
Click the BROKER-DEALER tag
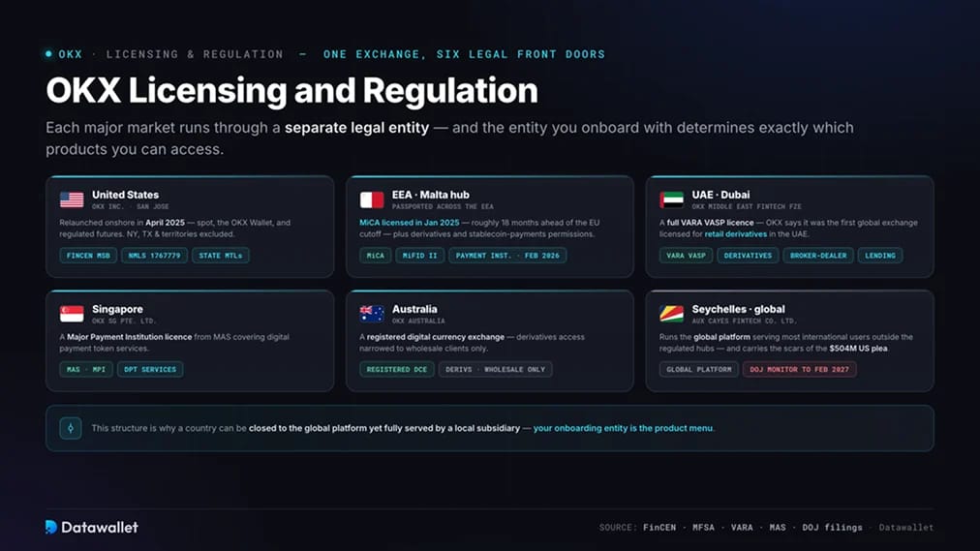click(x=818, y=256)
